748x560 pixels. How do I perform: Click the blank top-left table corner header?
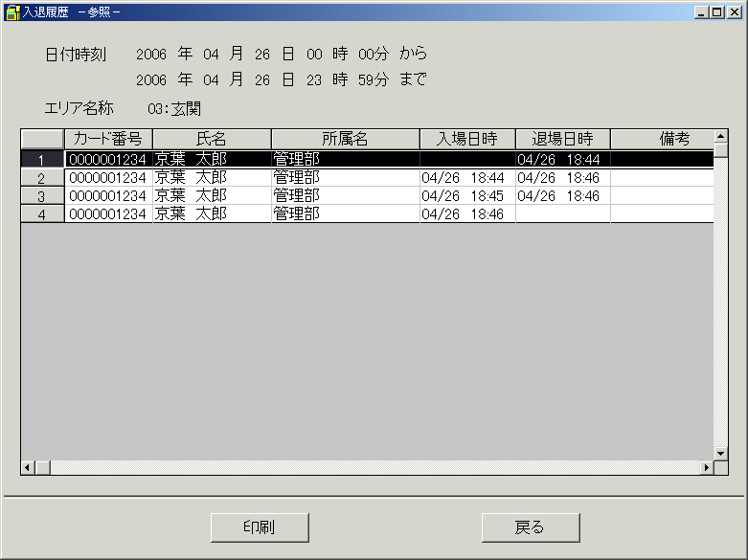click(x=42, y=139)
